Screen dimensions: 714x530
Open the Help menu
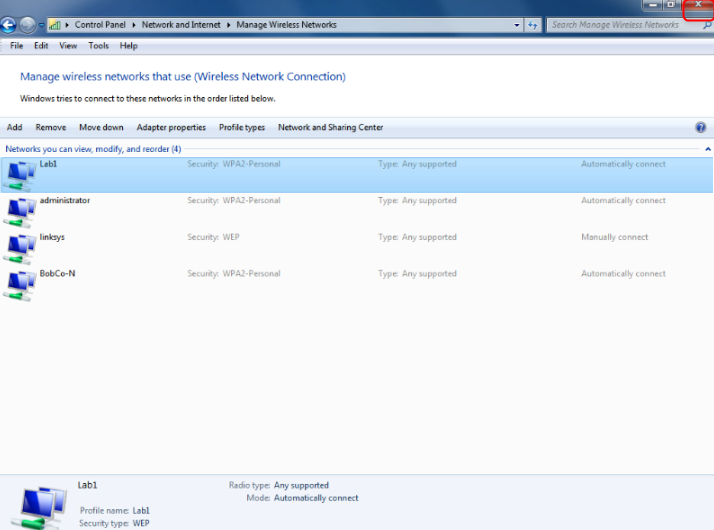(x=128, y=46)
